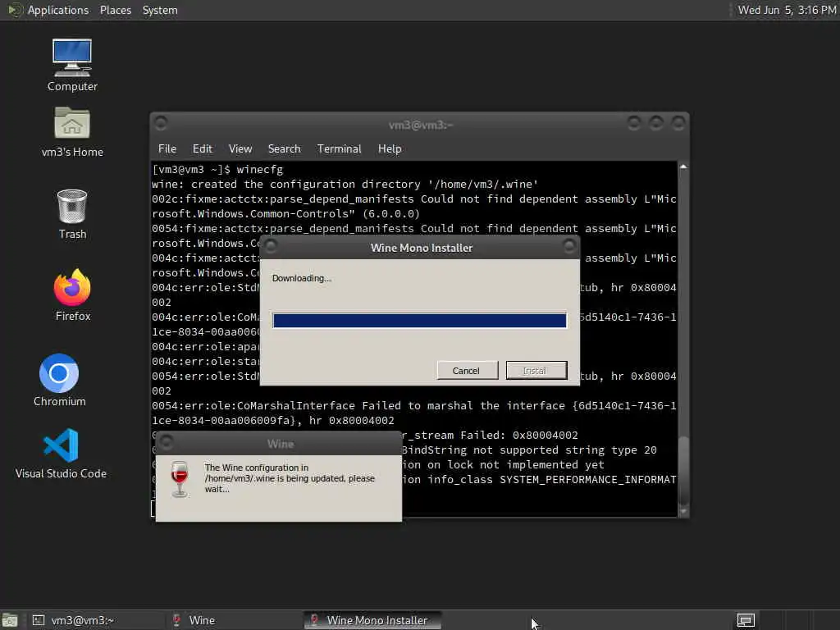840x630 pixels.
Task: Click the Wine dialog window menu button
Action: click(166, 442)
